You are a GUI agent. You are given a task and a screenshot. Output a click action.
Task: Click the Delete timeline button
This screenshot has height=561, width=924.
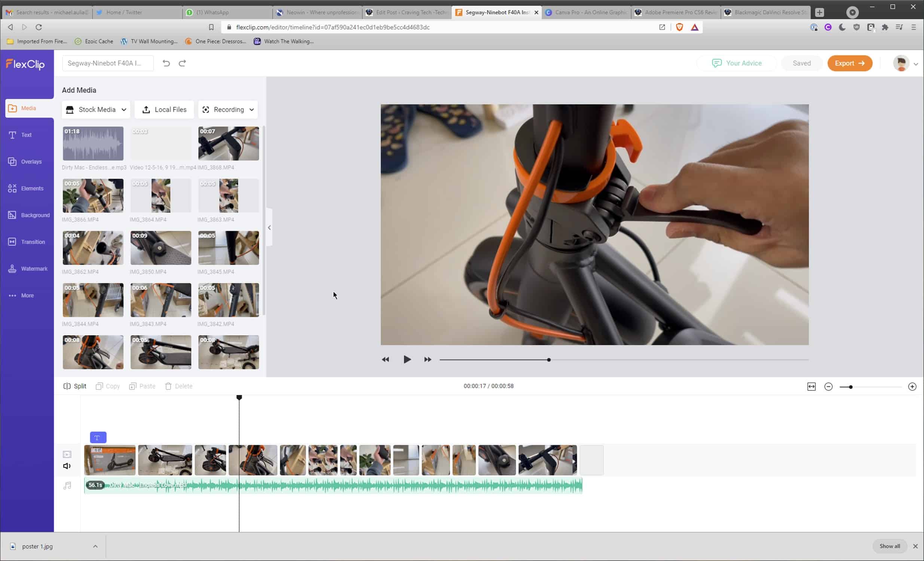(178, 386)
